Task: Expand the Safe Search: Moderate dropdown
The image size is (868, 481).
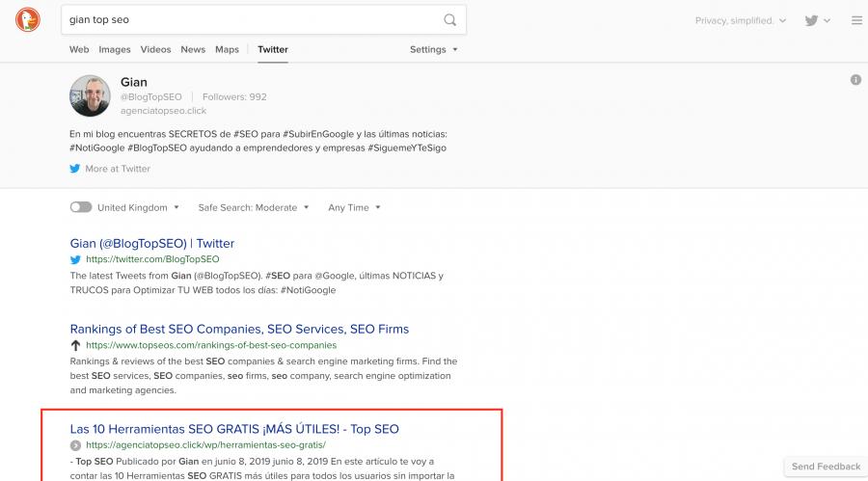Action: click(254, 207)
